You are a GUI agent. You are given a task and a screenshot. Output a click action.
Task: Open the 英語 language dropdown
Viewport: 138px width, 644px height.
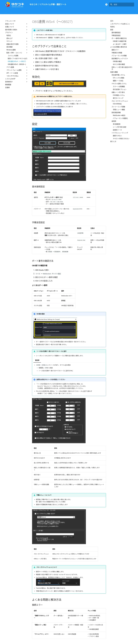[70, 583]
